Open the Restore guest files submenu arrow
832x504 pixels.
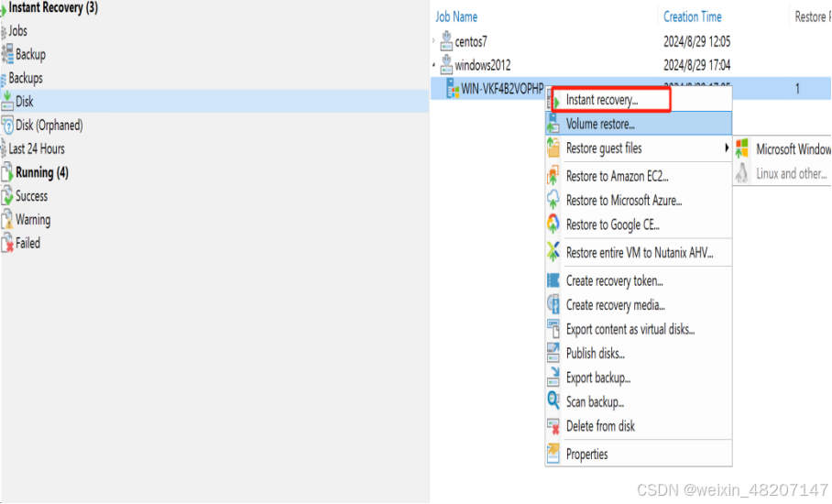(727, 148)
